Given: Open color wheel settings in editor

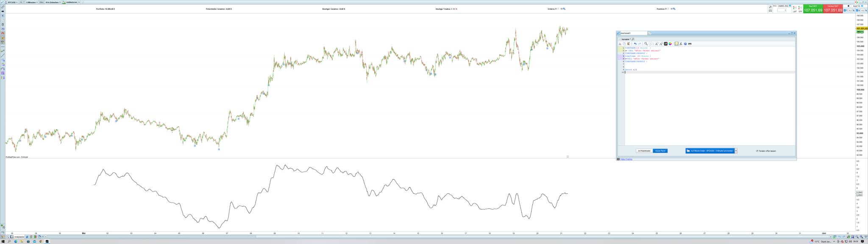Looking at the screenshot, I should [x=670, y=44].
